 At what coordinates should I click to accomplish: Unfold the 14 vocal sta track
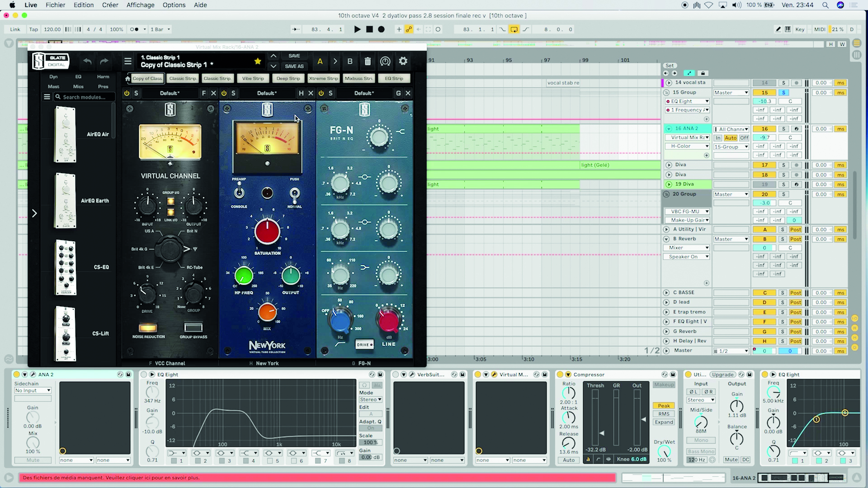coord(669,83)
